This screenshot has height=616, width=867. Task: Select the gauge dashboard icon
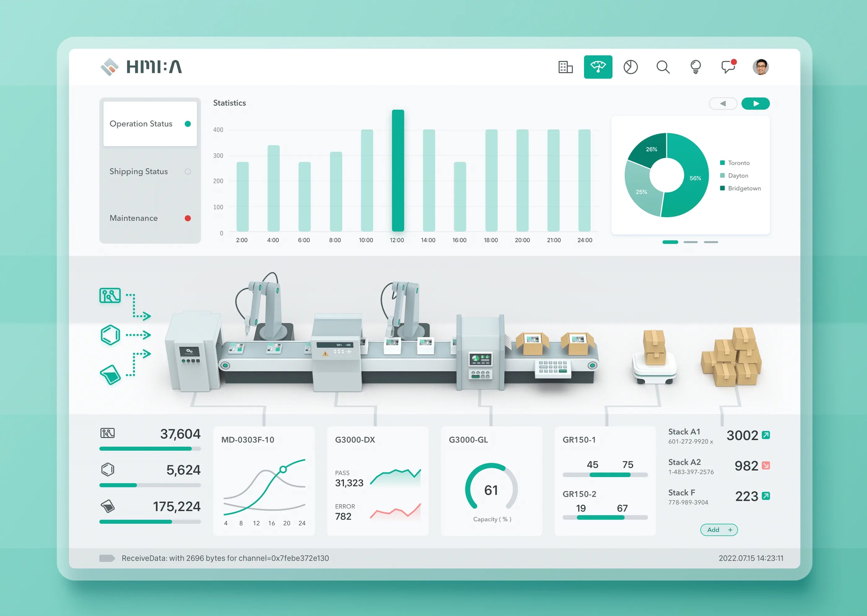[598, 67]
